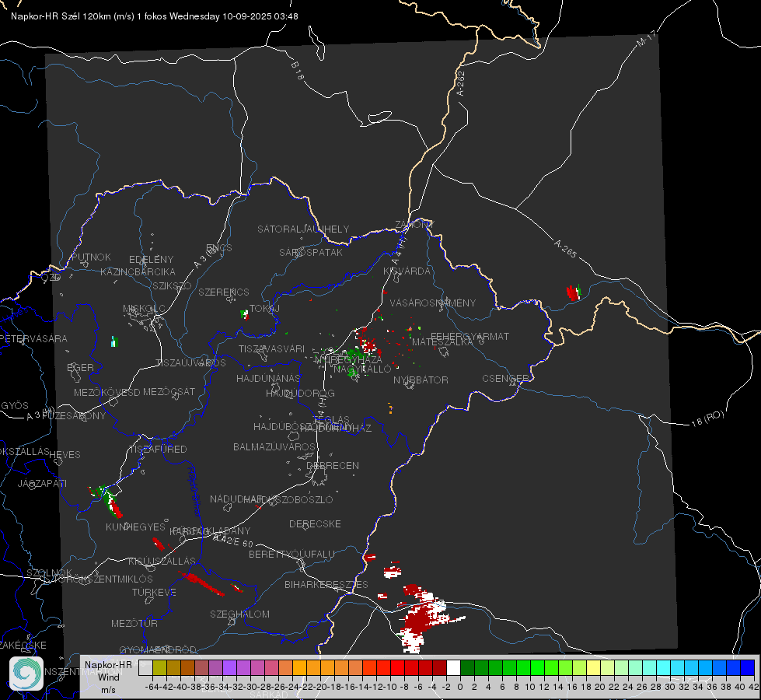Click the Napkor-HR Wind legend label

108,677
